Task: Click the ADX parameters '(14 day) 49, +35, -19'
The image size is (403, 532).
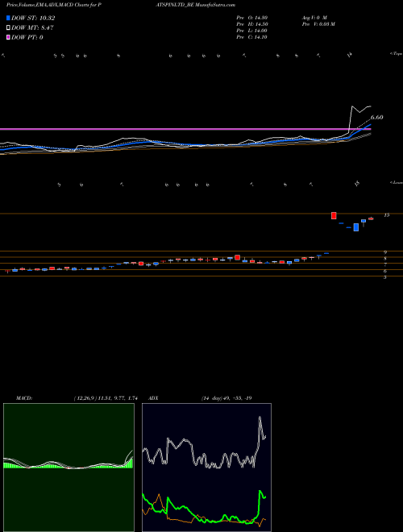Action: (x=226, y=398)
